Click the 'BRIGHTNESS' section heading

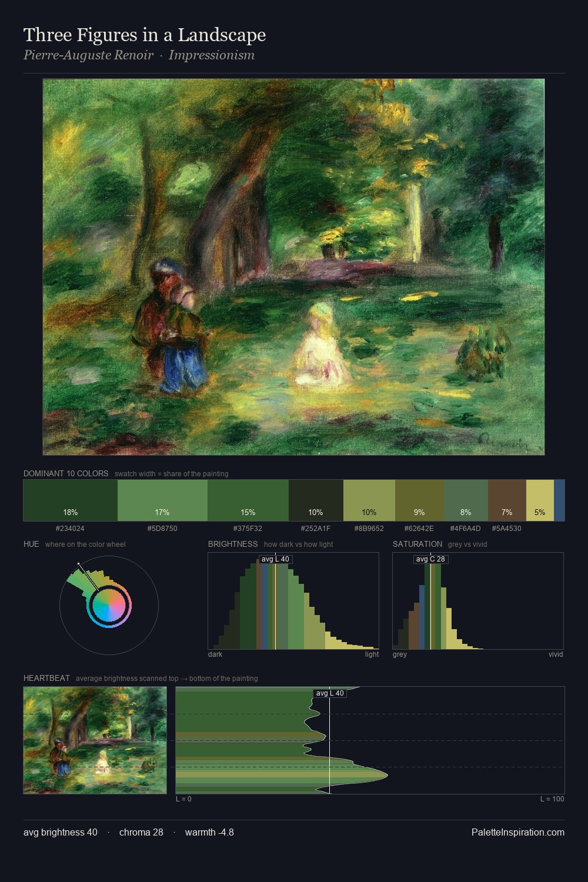[x=233, y=544]
